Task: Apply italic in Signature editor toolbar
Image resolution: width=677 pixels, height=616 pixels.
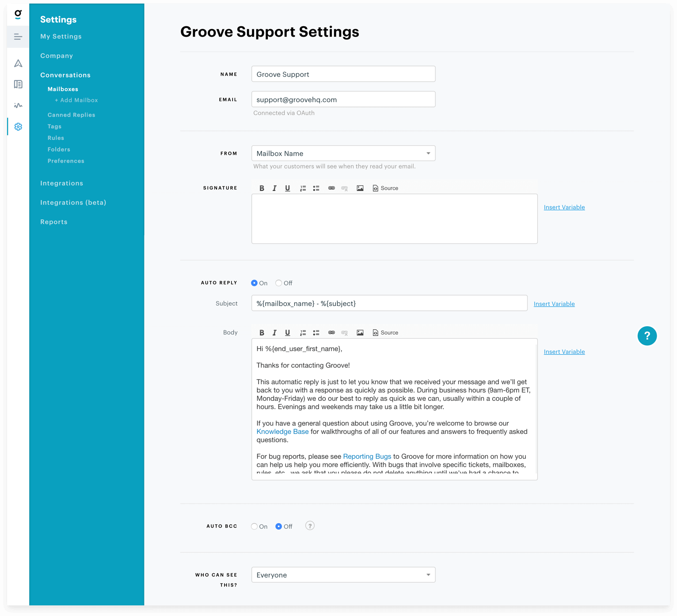Action: (274, 188)
